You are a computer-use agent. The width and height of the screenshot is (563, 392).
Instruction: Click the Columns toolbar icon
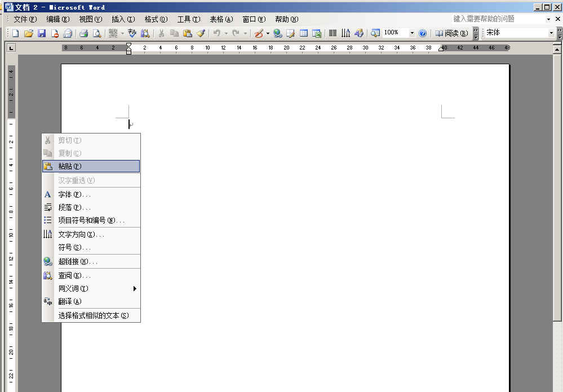pos(333,33)
